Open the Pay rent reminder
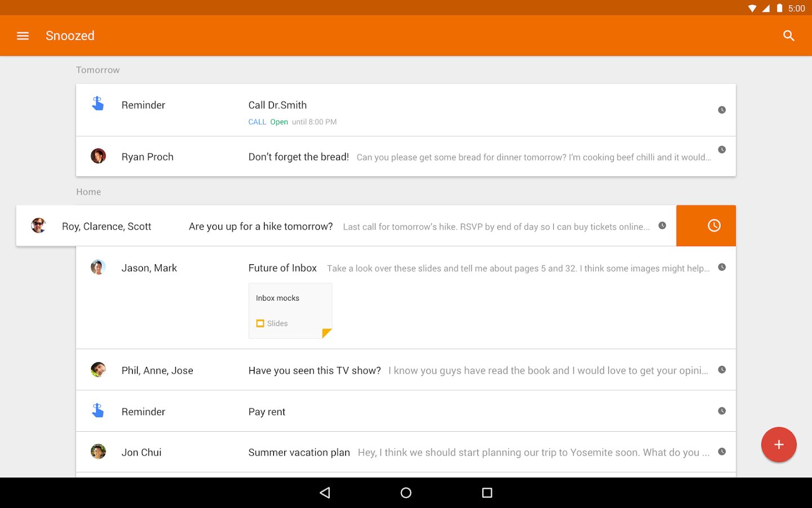This screenshot has width=812, height=508. click(x=267, y=412)
